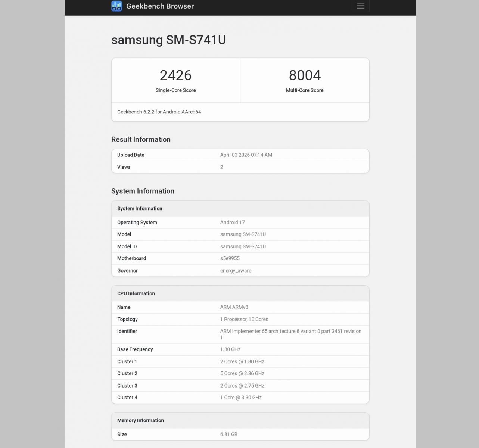479x448 pixels.
Task: Click the Cluster 3 row label
Action: pos(127,386)
